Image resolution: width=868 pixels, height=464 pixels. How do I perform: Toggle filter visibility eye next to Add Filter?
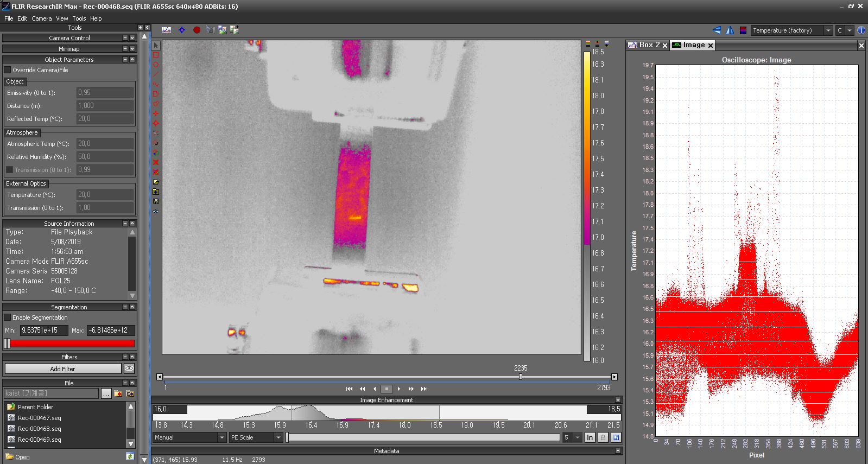coord(129,368)
